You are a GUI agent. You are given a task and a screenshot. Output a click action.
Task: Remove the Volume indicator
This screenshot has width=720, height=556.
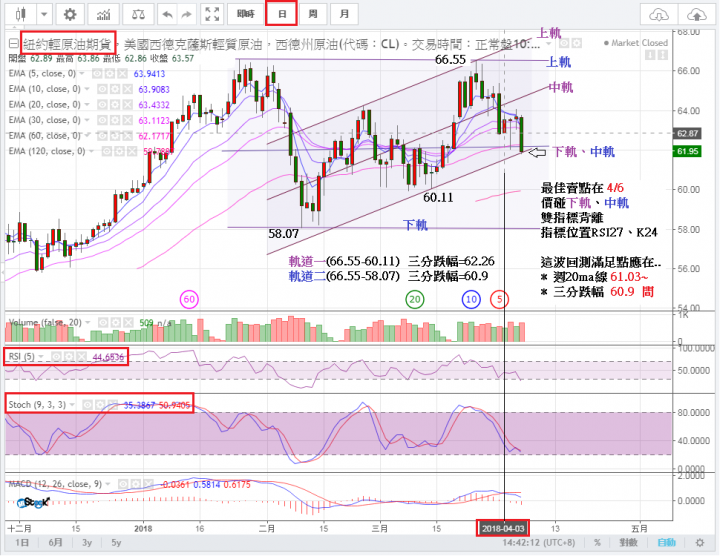[128, 323]
